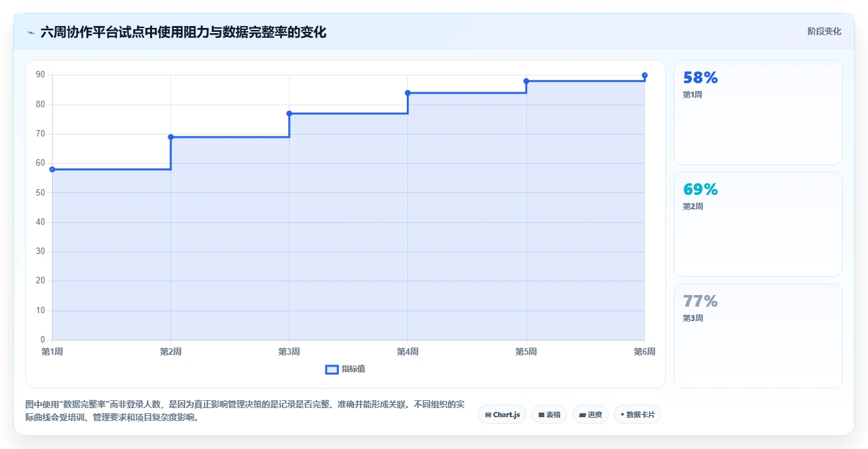Screen dimensions: 868x449
Task: Click the footnote paragraph about 数据完整率
Action: 245,411
